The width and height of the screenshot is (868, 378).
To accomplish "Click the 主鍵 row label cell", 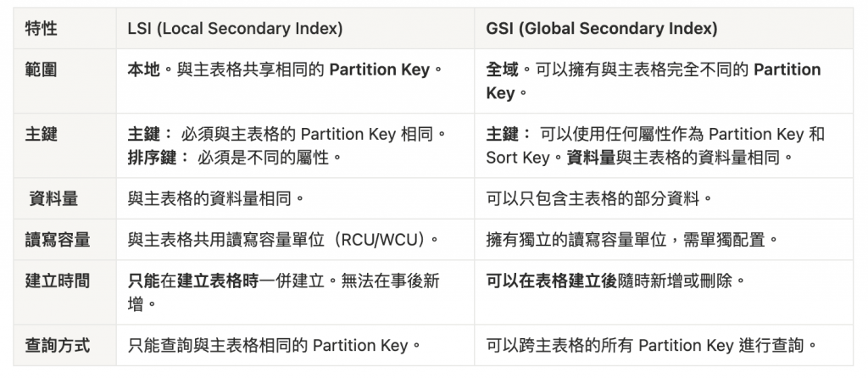I will (x=64, y=146).
